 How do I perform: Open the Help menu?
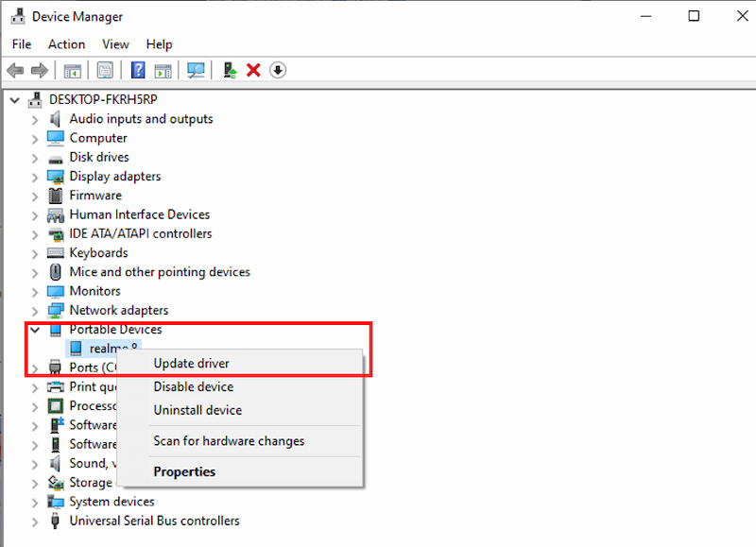[159, 44]
